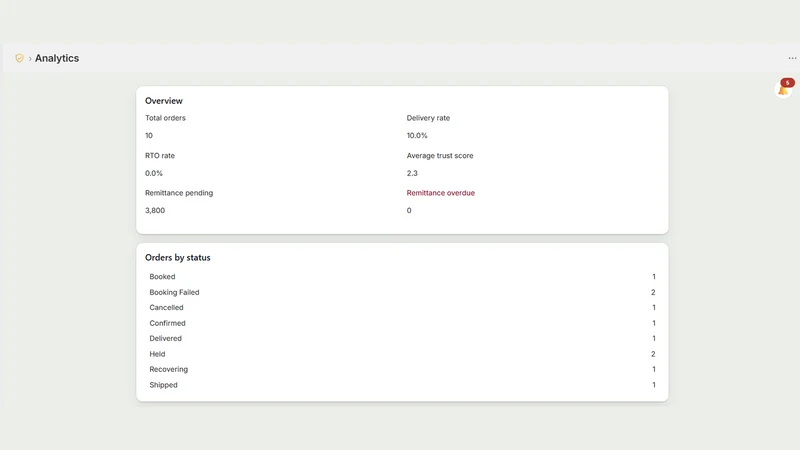Image resolution: width=800 pixels, height=450 pixels.
Task: Click the breadcrumb chevron before Analytics
Action: point(30,59)
